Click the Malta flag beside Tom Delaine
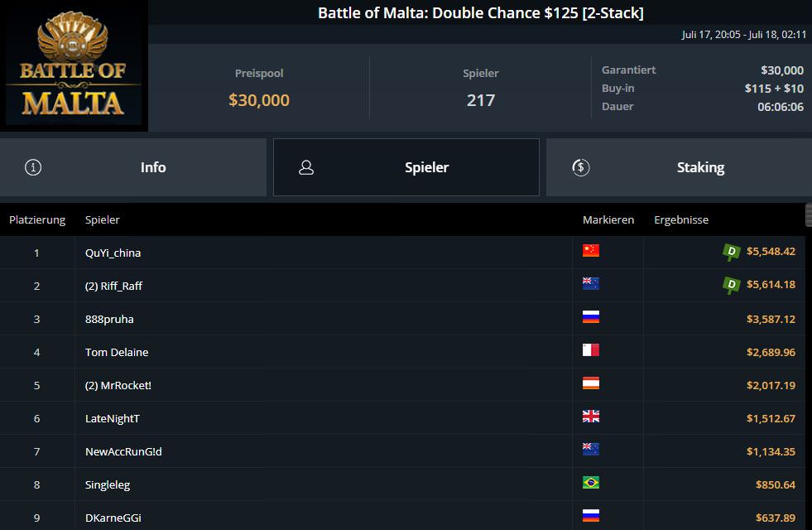 [591, 350]
